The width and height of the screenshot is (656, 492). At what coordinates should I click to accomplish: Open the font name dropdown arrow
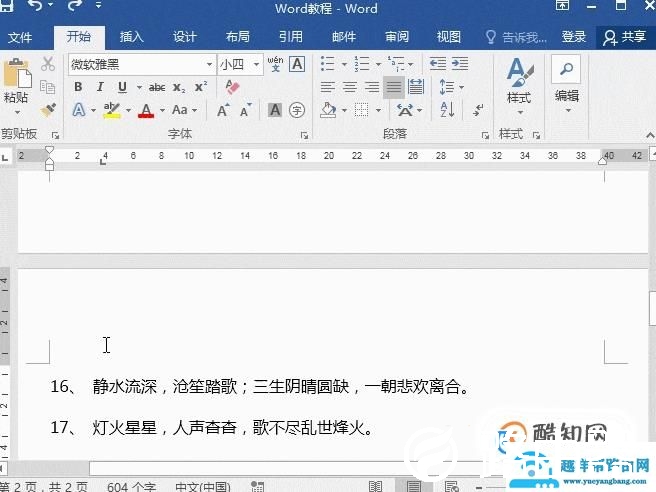pyautogui.click(x=210, y=64)
